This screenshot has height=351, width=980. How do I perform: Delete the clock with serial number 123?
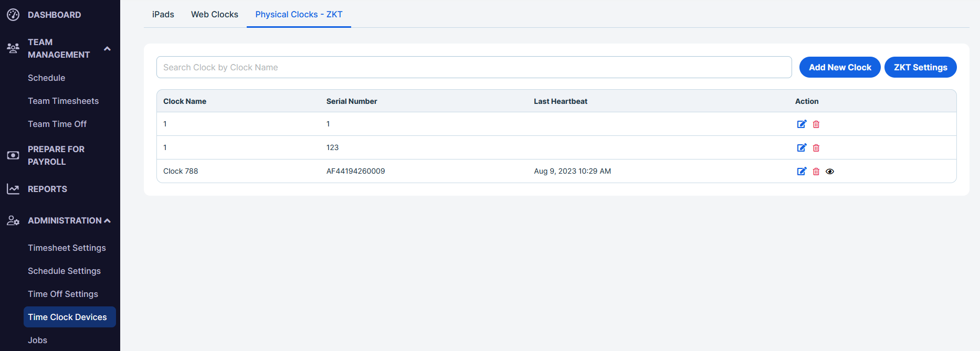(x=816, y=148)
